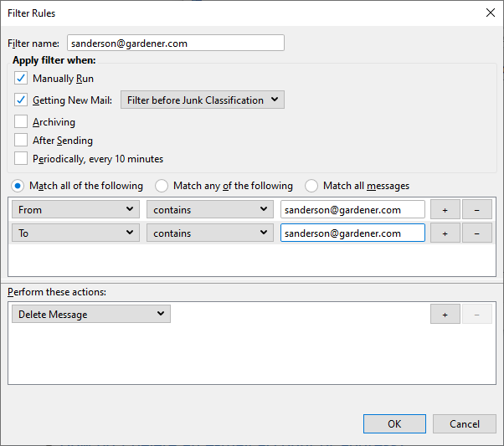The height and width of the screenshot is (446, 504).
Task: Select Match any of the following
Action: coord(162,186)
